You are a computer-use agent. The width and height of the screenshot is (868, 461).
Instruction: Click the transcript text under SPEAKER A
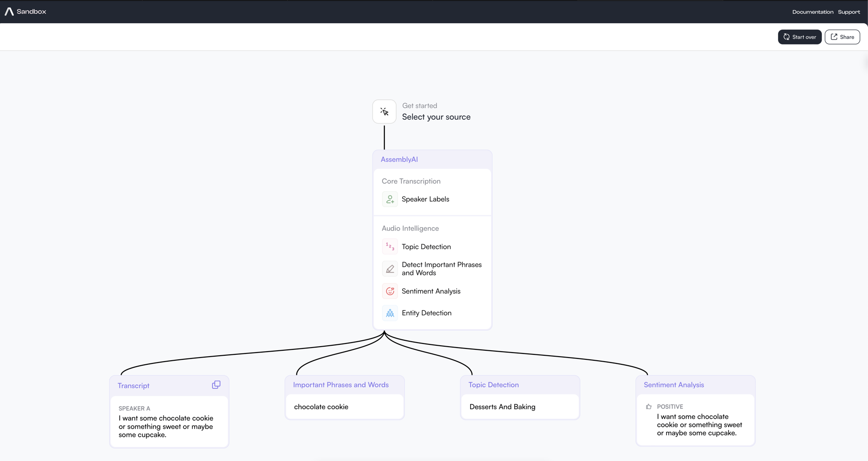click(x=166, y=427)
